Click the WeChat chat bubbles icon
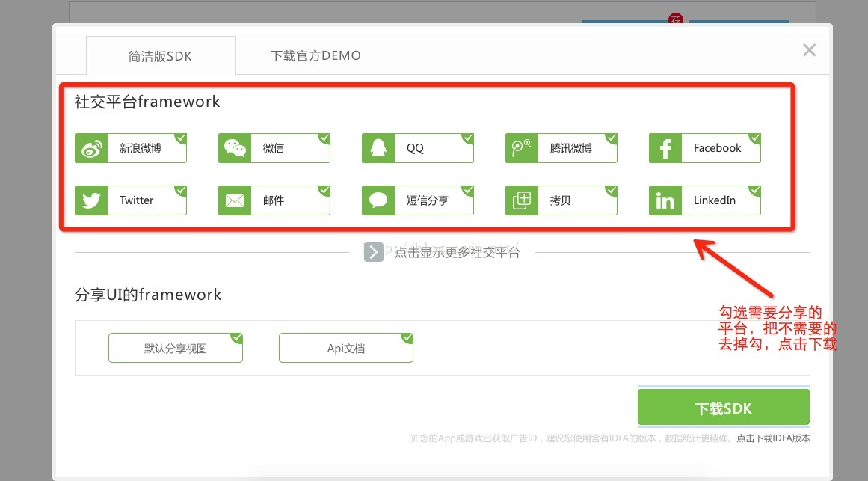Screen dimensions: 868x481 click(x=235, y=148)
